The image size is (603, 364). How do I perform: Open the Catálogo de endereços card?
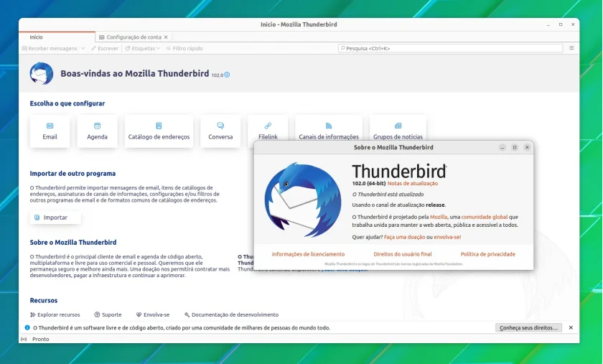(x=159, y=131)
